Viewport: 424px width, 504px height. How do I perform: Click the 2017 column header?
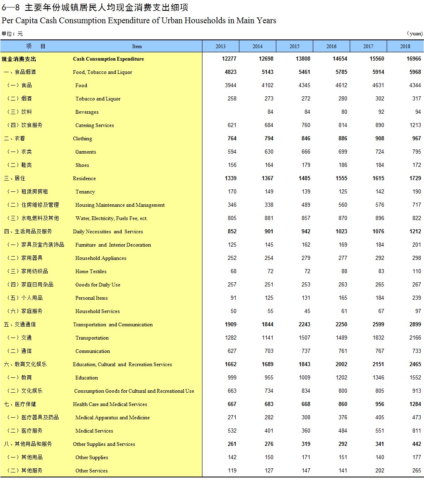(368, 46)
